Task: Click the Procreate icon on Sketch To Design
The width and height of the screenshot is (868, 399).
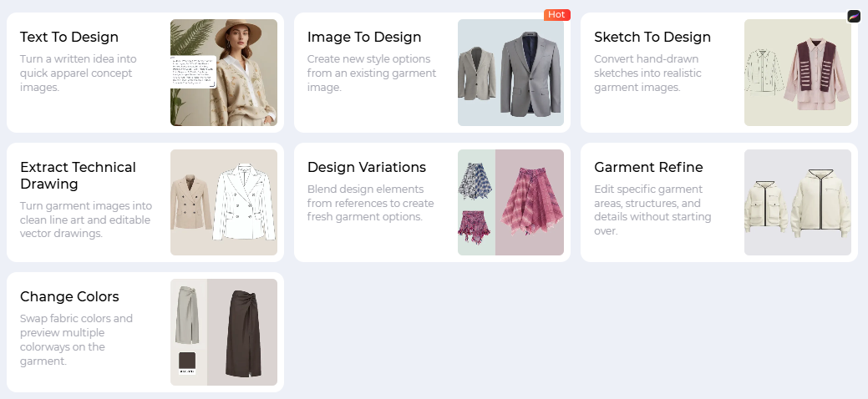Action: [854, 16]
